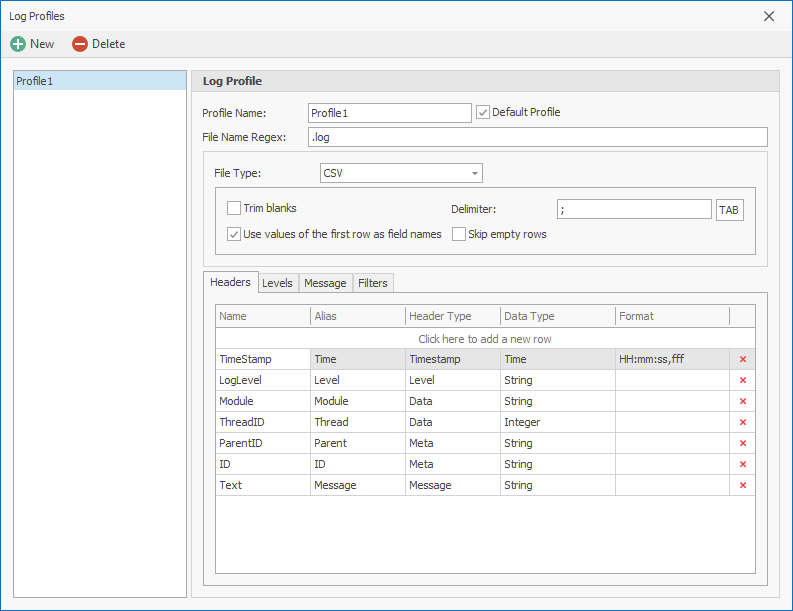This screenshot has width=793, height=611.
Task: Click the red Delete profile icon
Action: tap(80, 44)
